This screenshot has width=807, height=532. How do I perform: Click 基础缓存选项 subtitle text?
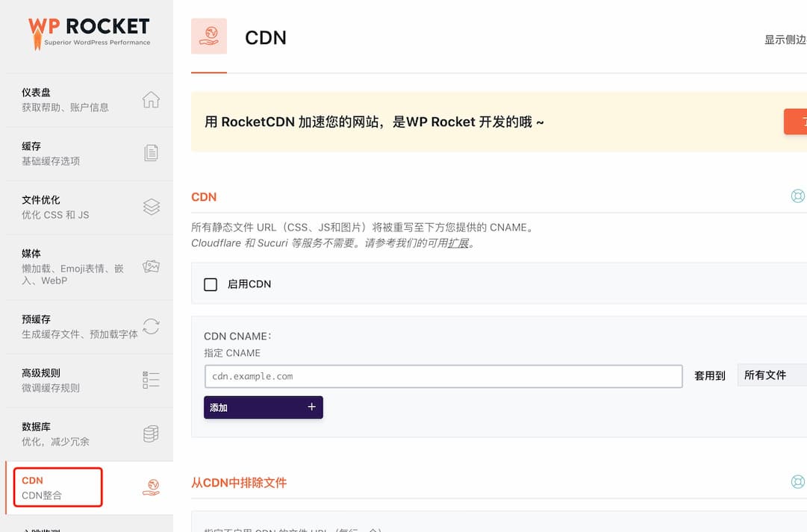click(51, 161)
